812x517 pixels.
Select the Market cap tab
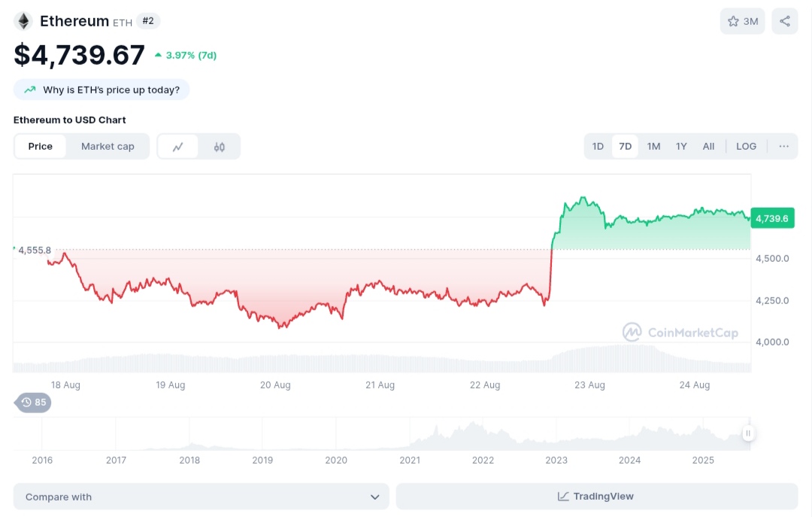point(108,147)
